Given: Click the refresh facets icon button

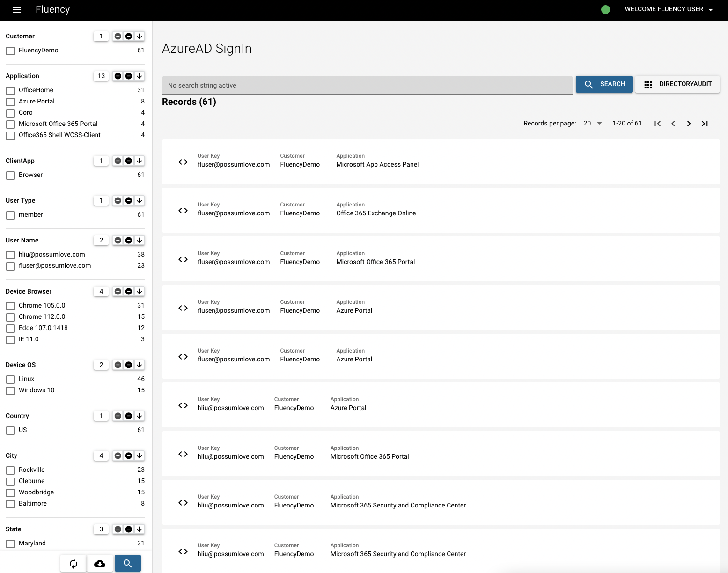Looking at the screenshot, I should tap(74, 563).
